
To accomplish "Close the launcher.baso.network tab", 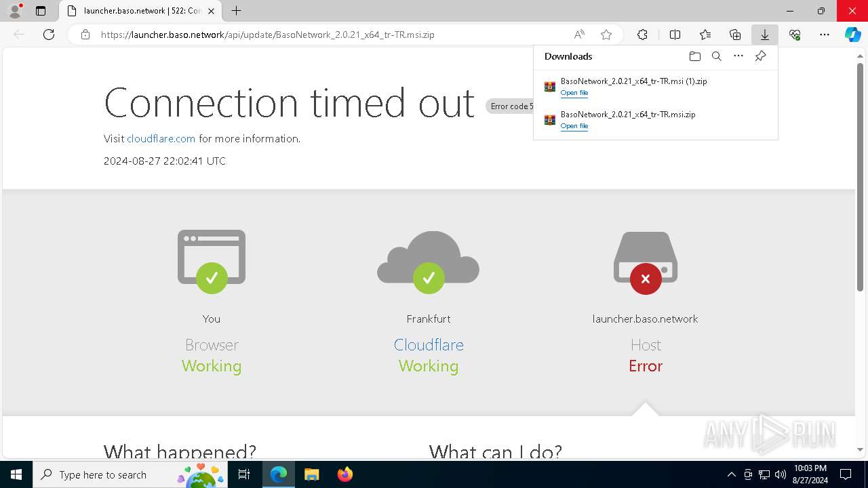I will [x=211, y=11].
